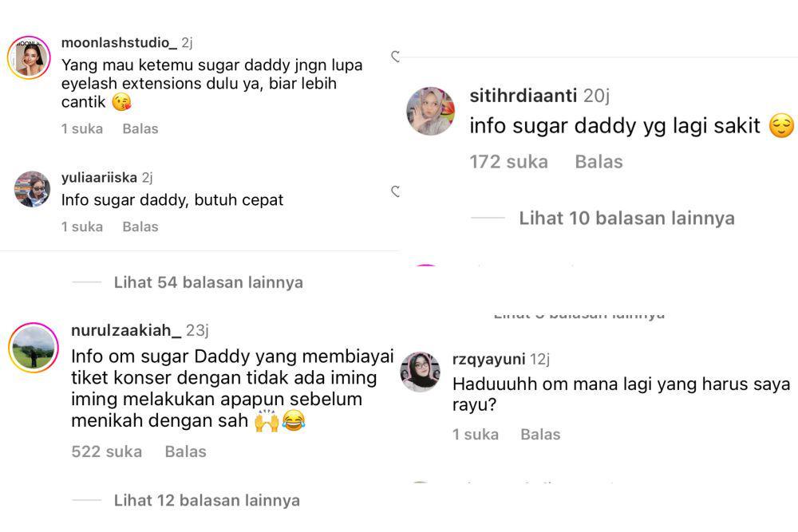Click Balas under sitihrdiaanti comment

click(599, 162)
